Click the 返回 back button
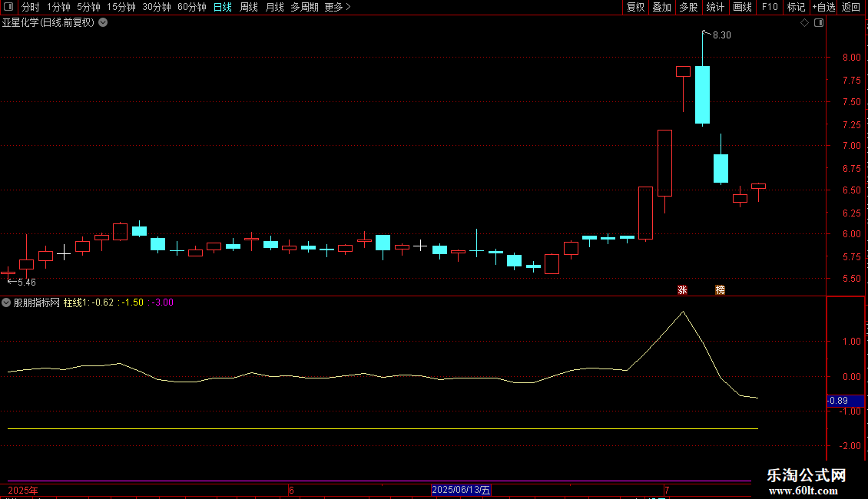Image resolution: width=868 pixels, height=499 pixels. (851, 7)
